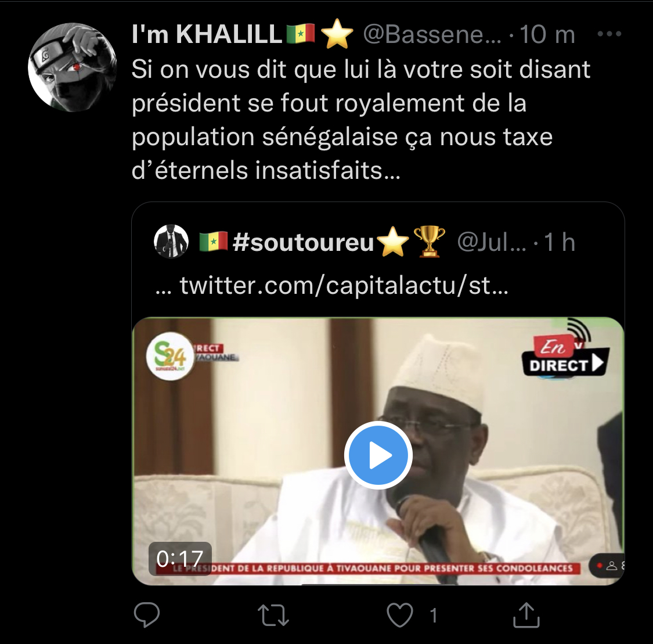The width and height of the screenshot is (653, 644).
Task: Click the like count number
Action: click(433, 615)
